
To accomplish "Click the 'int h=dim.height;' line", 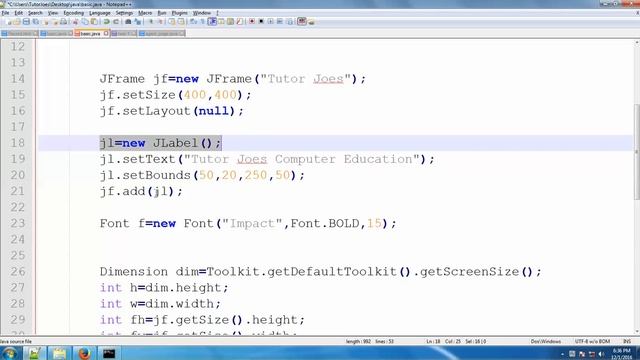I will point(164,288).
